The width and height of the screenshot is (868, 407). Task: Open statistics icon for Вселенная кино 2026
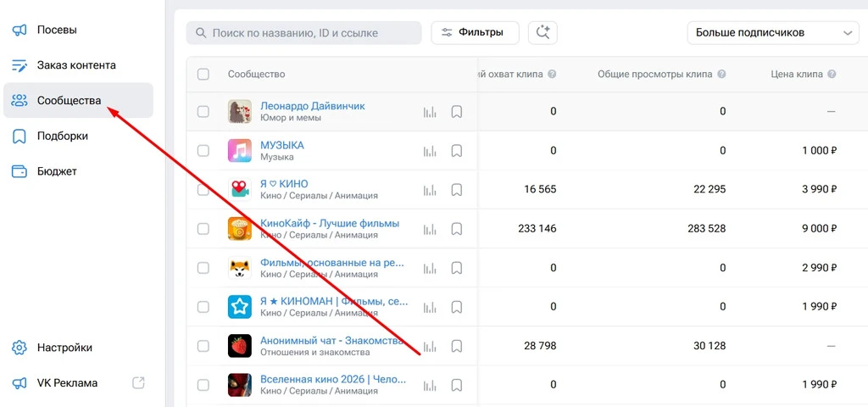[430, 385]
